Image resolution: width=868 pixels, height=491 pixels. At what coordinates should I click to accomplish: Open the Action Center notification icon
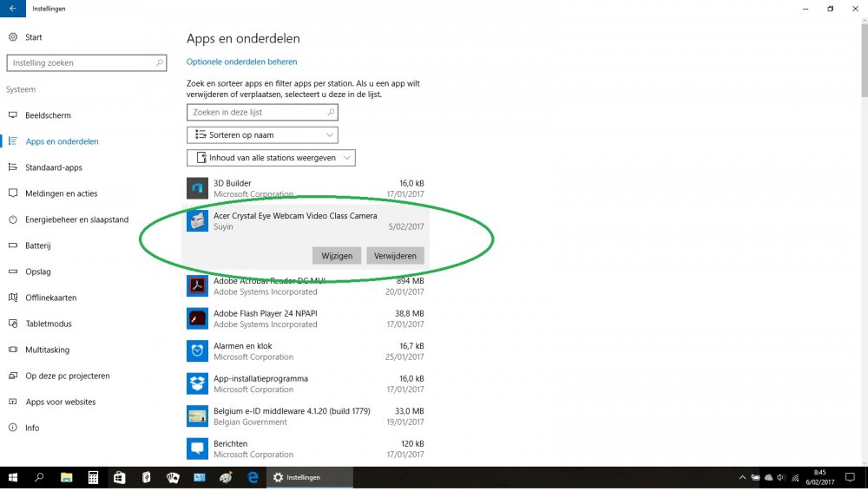(x=851, y=477)
